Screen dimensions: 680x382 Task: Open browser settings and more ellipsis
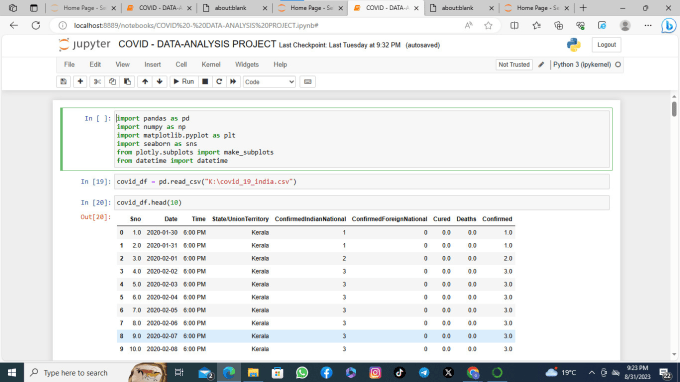click(x=648, y=26)
